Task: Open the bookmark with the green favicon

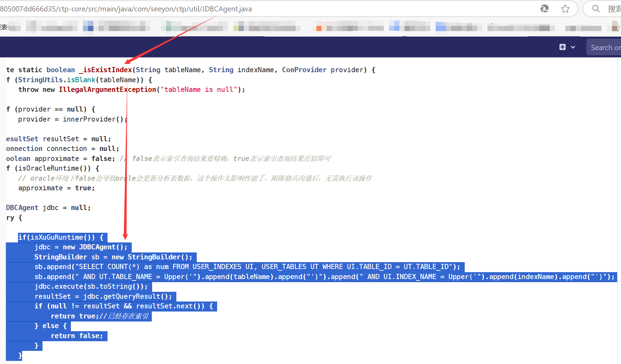Action: (169, 26)
